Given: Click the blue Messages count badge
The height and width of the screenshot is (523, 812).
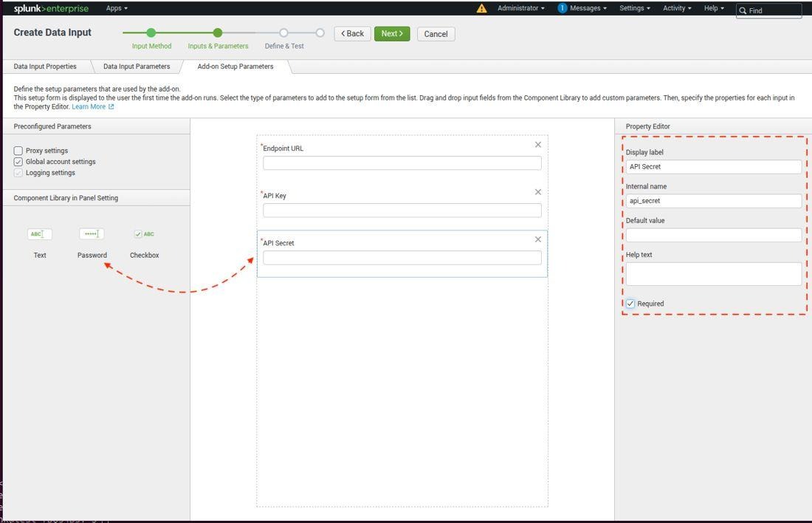Looking at the screenshot, I should 562,8.
